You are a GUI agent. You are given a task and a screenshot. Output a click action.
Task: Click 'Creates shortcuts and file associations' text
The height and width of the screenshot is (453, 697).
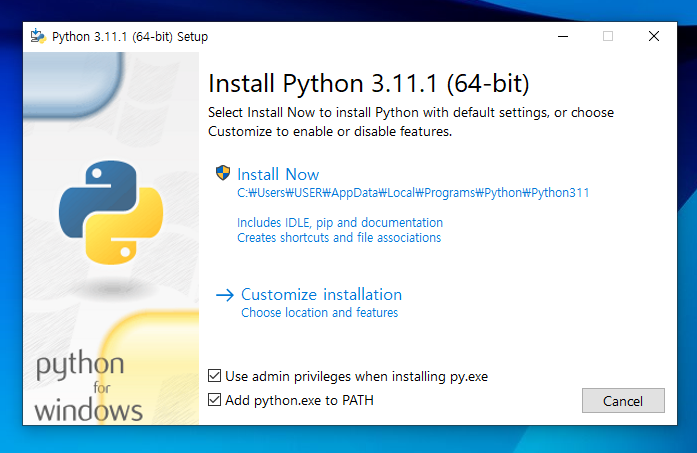pos(339,237)
